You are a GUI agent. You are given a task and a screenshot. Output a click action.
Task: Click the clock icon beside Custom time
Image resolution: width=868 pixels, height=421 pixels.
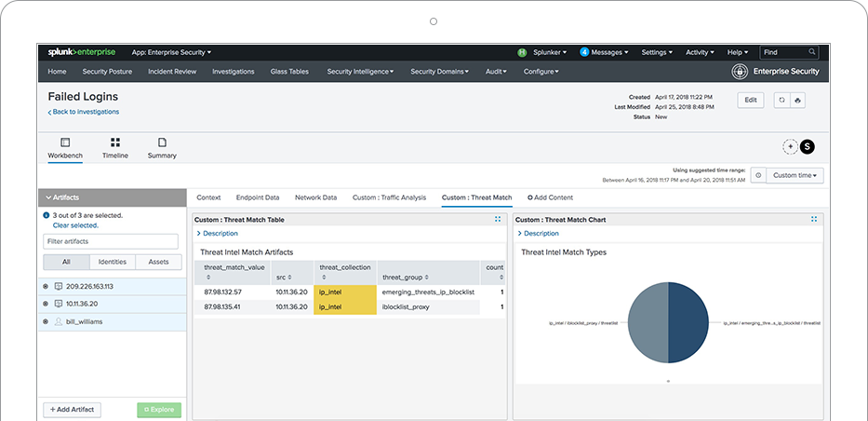click(758, 176)
